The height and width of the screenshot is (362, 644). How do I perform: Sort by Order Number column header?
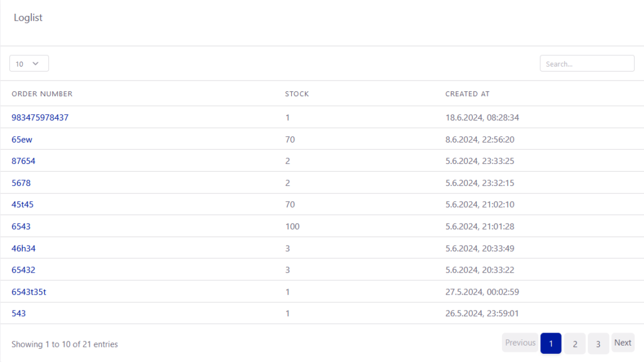click(x=42, y=94)
